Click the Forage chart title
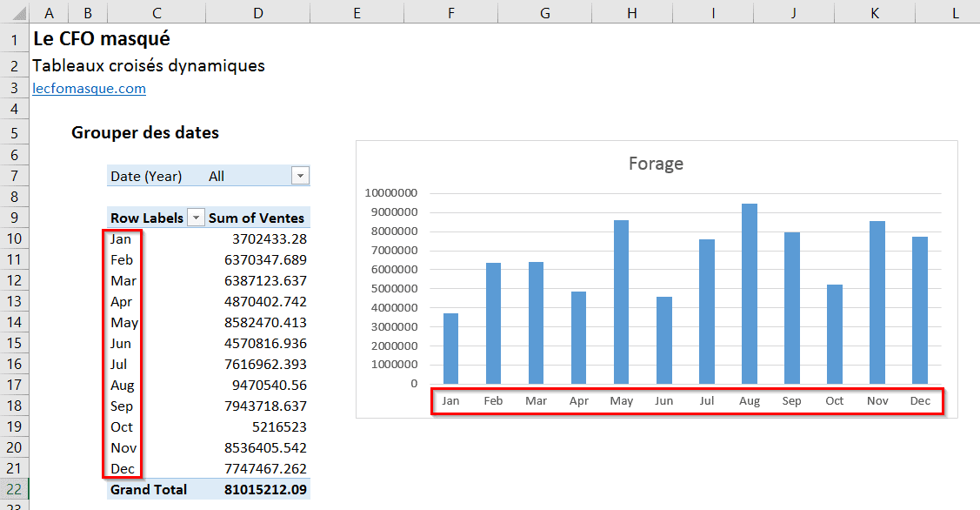Screen dimensions: 980x510 coord(656,164)
